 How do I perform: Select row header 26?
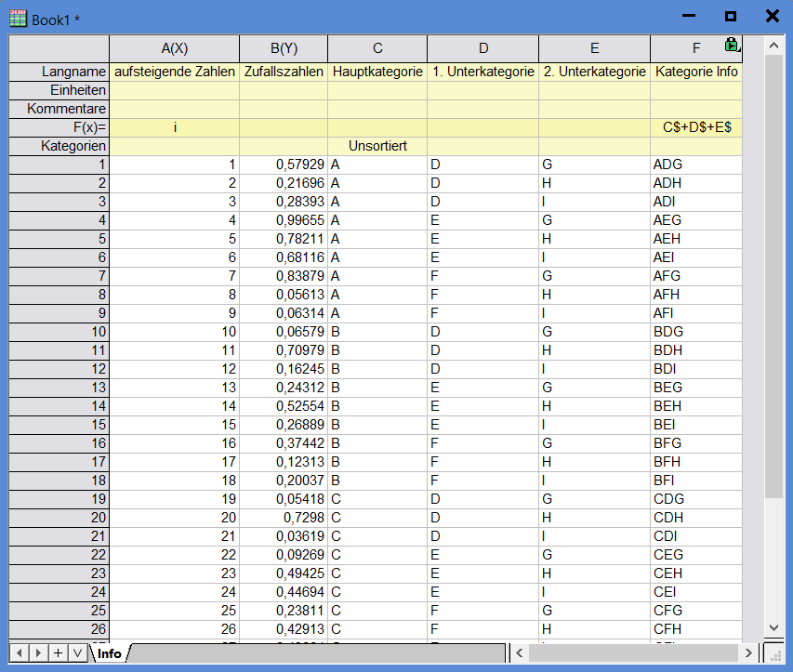point(59,629)
